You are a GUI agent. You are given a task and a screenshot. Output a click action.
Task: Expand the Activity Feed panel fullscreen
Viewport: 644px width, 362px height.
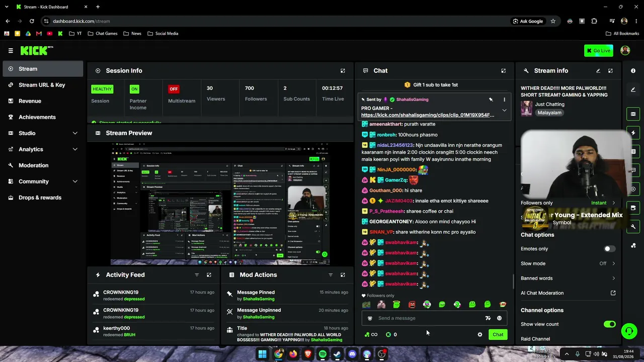(209, 275)
